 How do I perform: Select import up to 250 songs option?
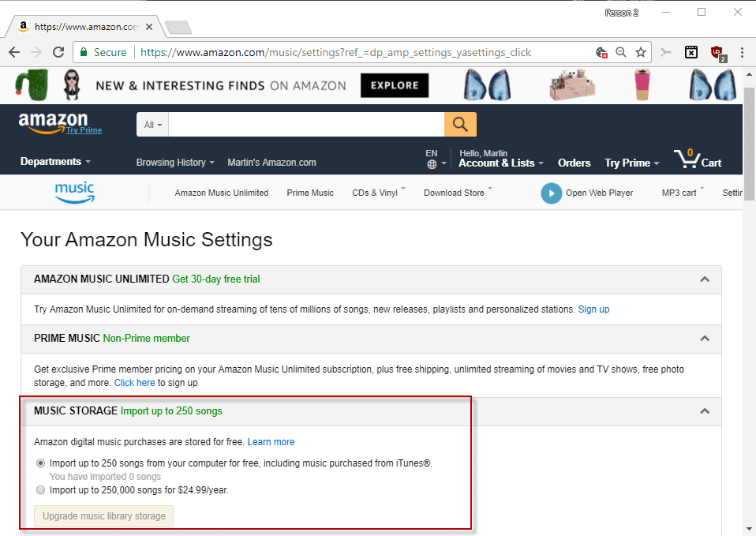[x=40, y=463]
